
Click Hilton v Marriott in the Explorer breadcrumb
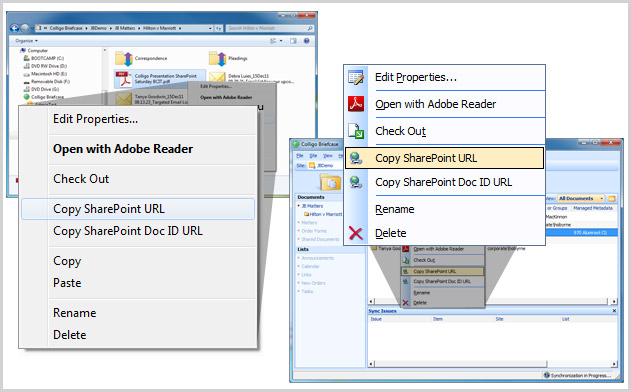160,28
